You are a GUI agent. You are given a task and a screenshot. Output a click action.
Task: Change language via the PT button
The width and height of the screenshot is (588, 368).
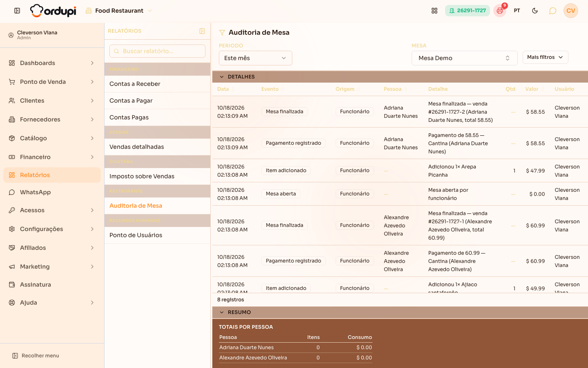517,11
